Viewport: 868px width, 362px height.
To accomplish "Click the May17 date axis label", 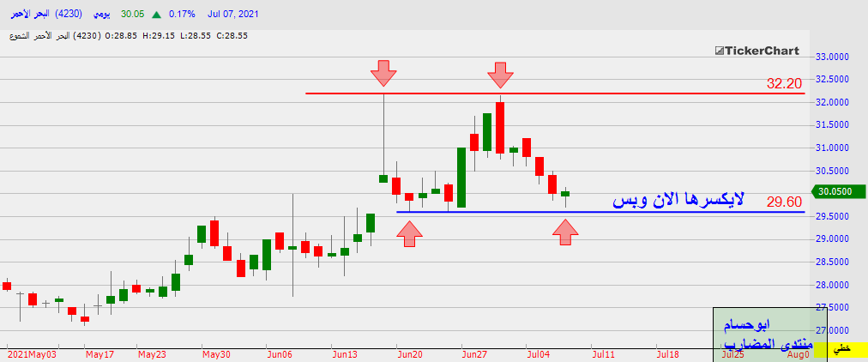I will click(99, 354).
